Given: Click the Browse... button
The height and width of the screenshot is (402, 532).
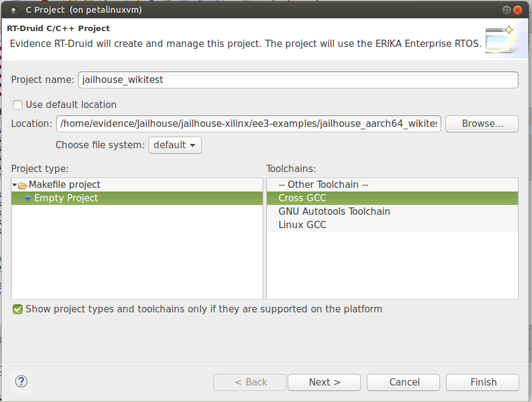Looking at the screenshot, I should [x=482, y=124].
